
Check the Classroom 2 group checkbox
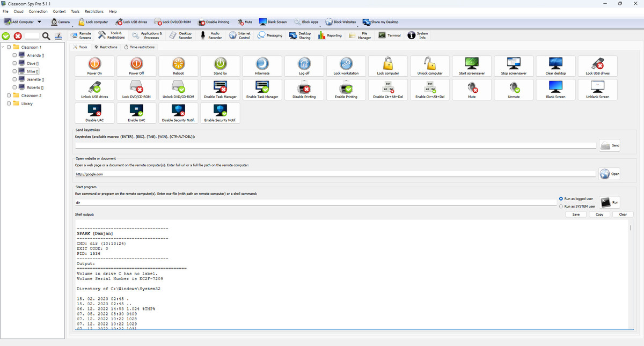9,95
